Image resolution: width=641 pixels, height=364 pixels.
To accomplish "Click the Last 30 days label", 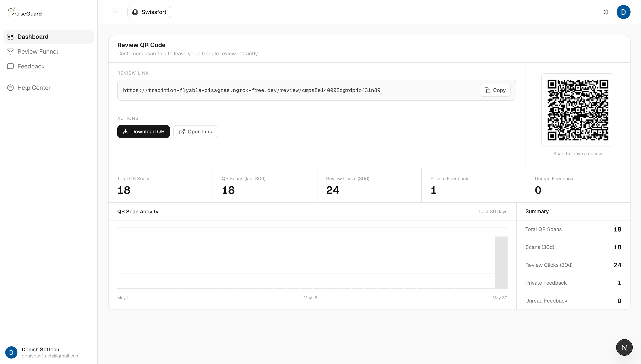I will 493,211.
